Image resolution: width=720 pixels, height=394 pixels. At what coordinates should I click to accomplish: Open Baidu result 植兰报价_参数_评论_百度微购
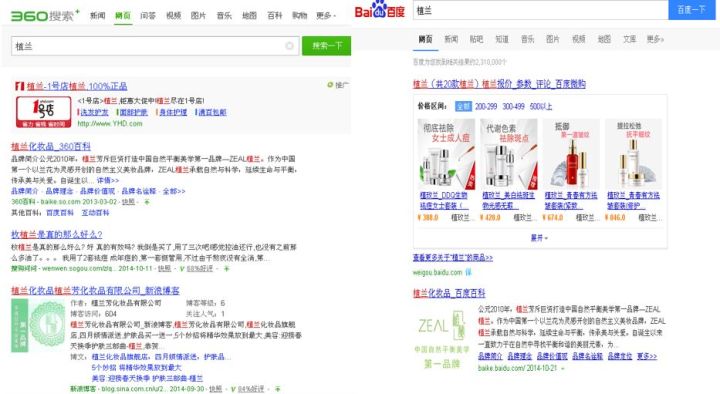coord(499,84)
